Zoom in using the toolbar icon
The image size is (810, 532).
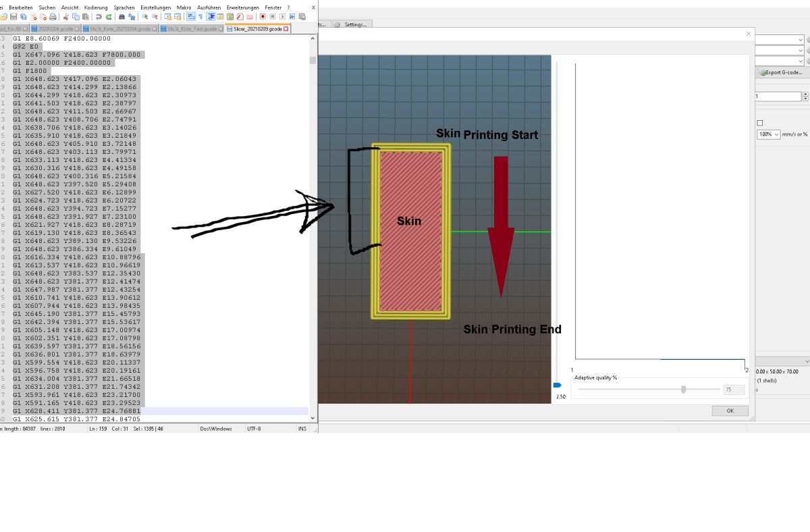click(144, 16)
